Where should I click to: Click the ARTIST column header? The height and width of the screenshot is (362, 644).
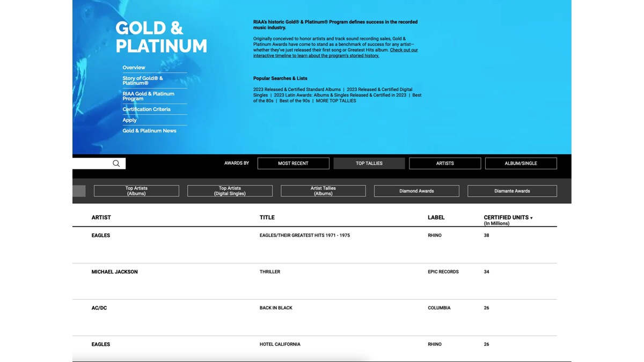click(101, 218)
